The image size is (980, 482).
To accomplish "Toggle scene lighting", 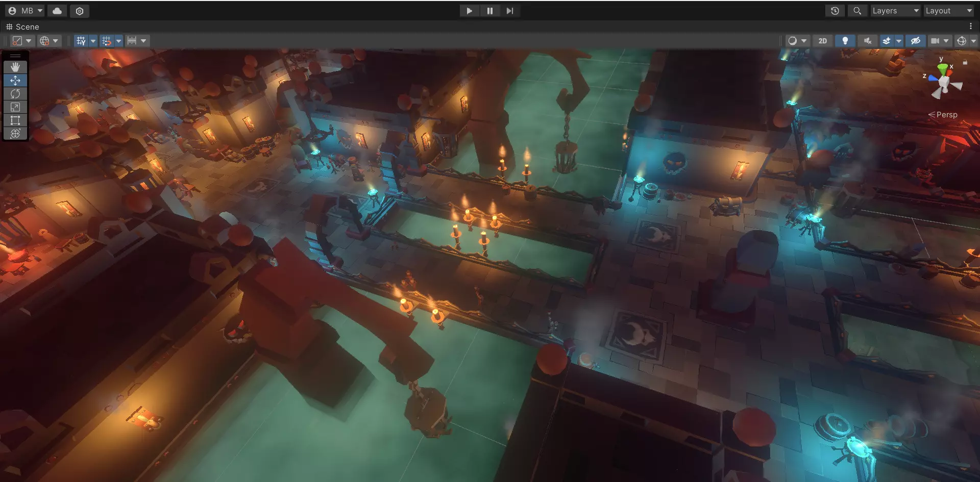I will pyautogui.click(x=845, y=41).
